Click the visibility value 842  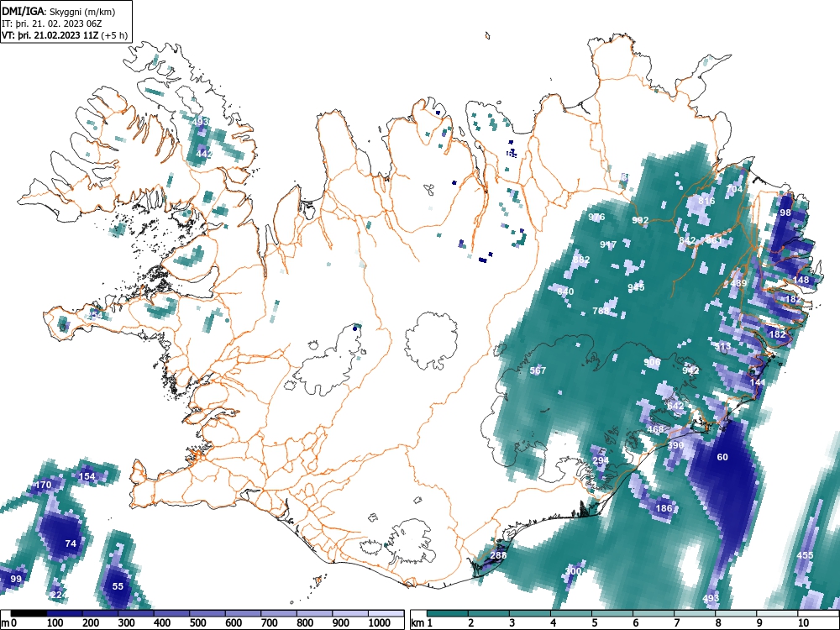pyautogui.click(x=687, y=240)
